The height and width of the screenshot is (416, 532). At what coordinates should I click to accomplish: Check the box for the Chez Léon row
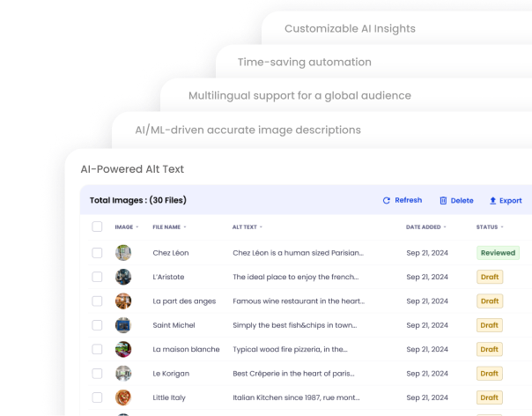(97, 253)
